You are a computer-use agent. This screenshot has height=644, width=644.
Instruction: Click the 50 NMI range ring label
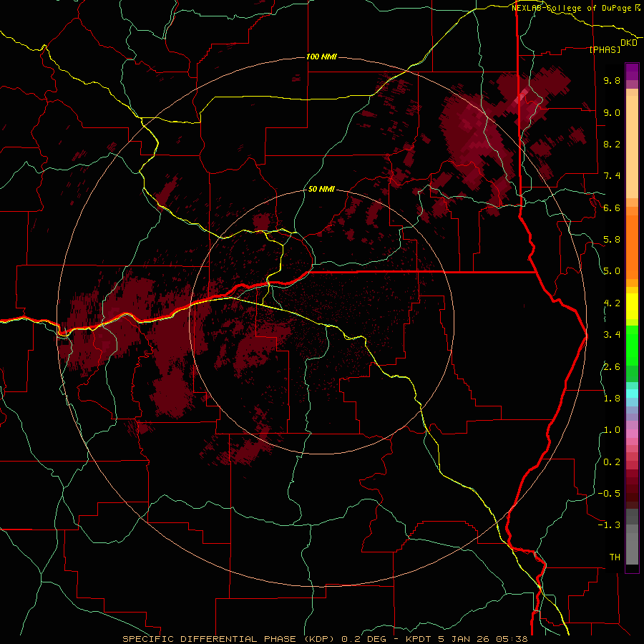pyautogui.click(x=321, y=189)
